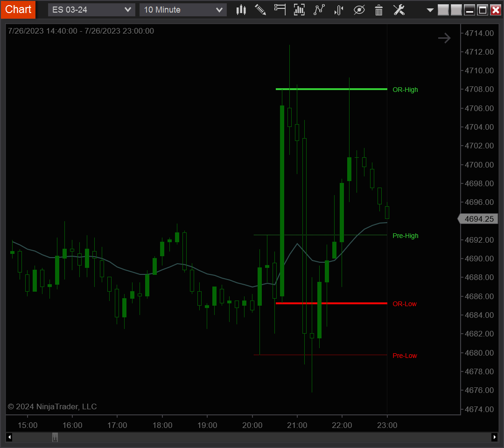Open the bar type chart style icon
The image size is (504, 448).
point(241,10)
